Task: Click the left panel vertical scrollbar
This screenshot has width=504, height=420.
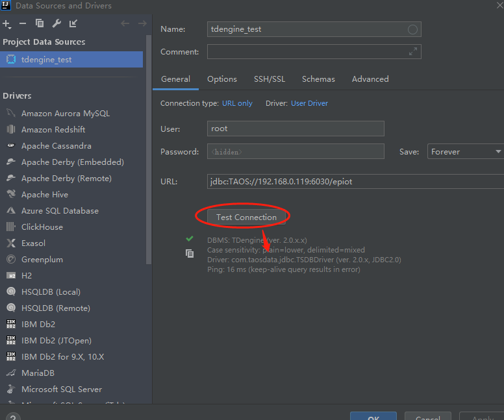Action: (x=149, y=149)
